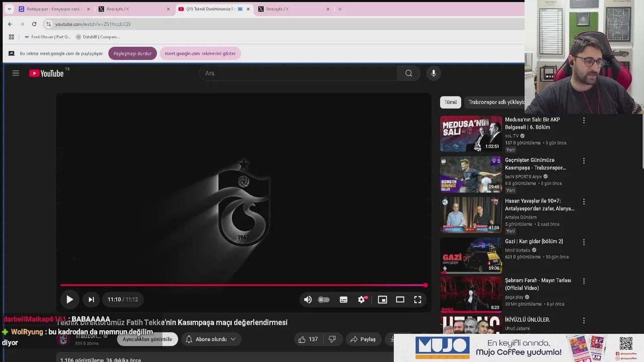Screen dimensions: 644x362
Task: Open the Şebnem Ferah Mayın Tarlası thumbnail
Action: (471, 294)
